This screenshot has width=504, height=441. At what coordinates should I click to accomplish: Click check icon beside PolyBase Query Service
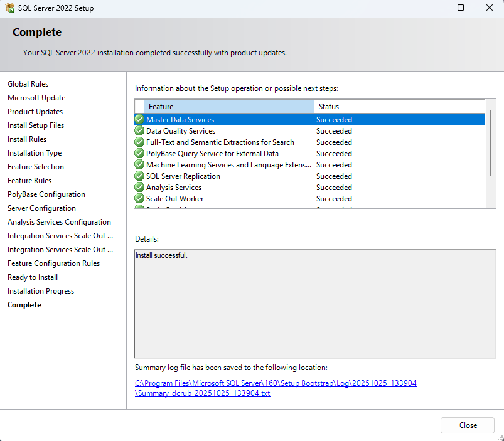pyautogui.click(x=139, y=153)
